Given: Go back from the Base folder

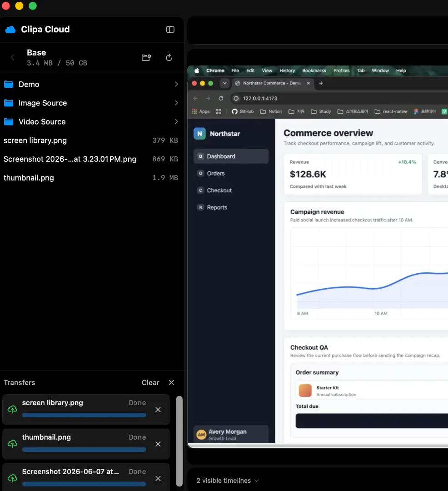Looking at the screenshot, I should click(x=13, y=58).
